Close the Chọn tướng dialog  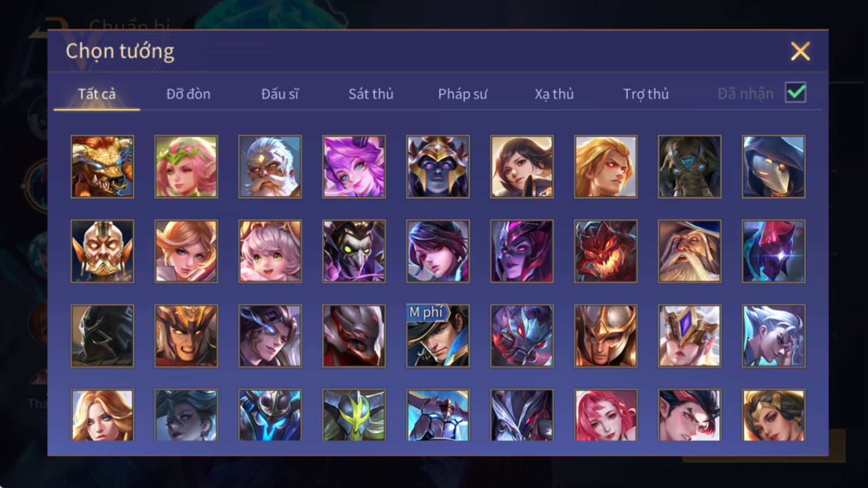pos(800,51)
